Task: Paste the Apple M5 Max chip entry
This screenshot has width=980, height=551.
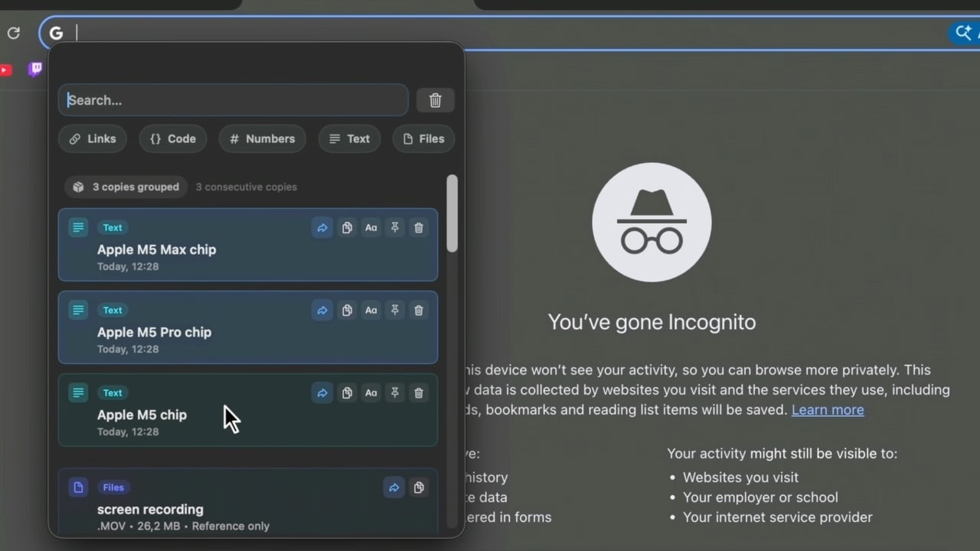Action: (322, 228)
